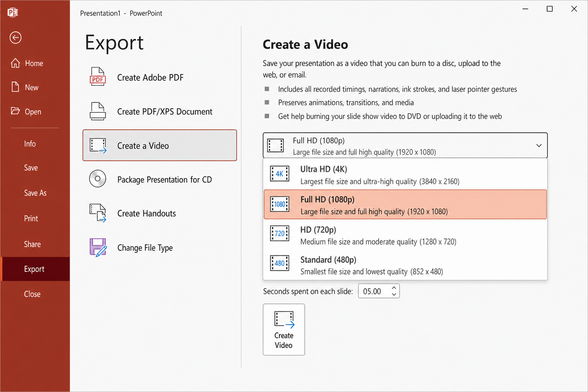This screenshot has width=588, height=392.
Task: Open the Print page
Action: click(35, 218)
